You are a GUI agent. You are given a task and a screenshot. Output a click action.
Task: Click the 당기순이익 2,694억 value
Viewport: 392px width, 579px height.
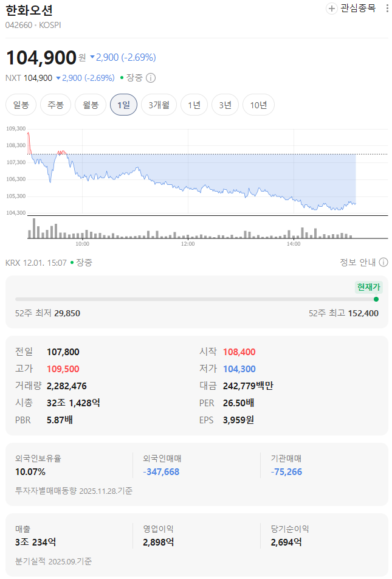click(x=286, y=542)
